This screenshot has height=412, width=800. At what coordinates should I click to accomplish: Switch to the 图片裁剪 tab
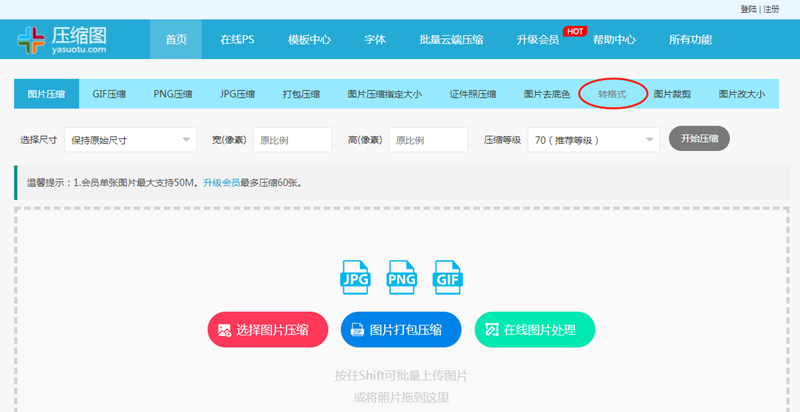[672, 94]
